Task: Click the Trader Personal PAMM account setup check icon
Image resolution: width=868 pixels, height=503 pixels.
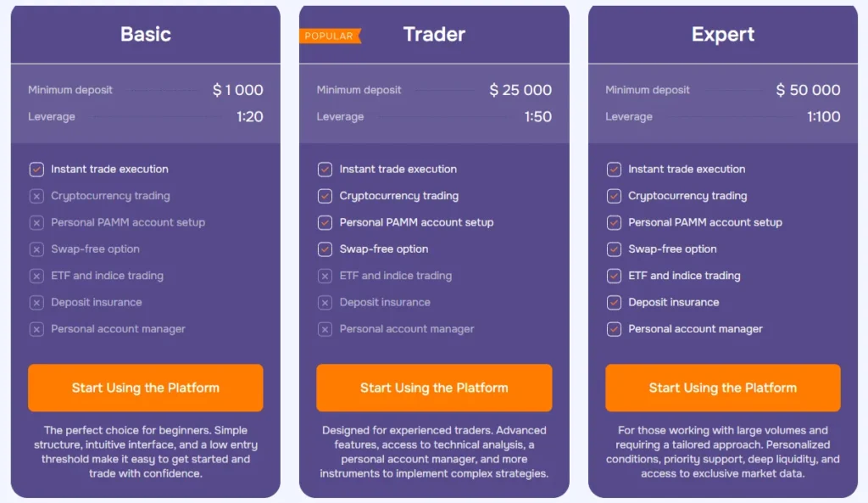Action: pyautogui.click(x=325, y=223)
